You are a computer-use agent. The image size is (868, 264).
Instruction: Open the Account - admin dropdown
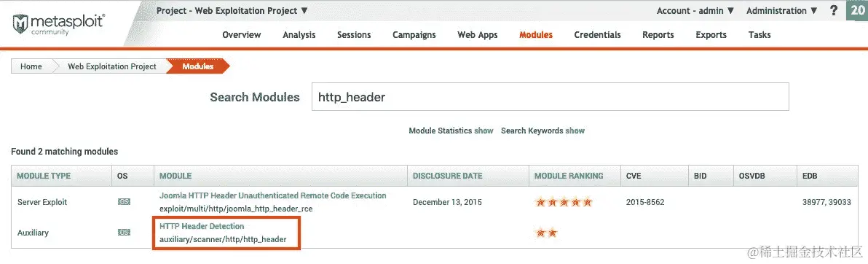click(x=695, y=10)
